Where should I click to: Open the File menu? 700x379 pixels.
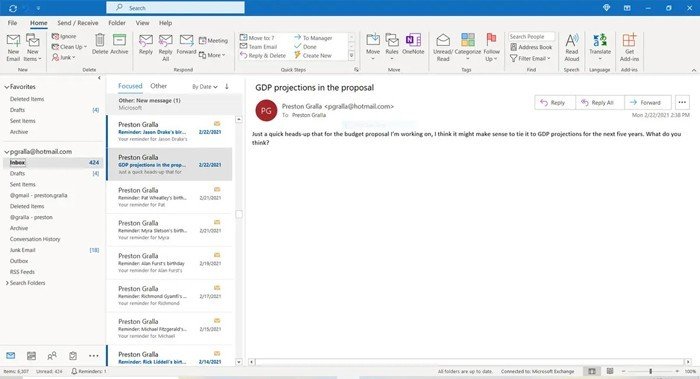12,23
